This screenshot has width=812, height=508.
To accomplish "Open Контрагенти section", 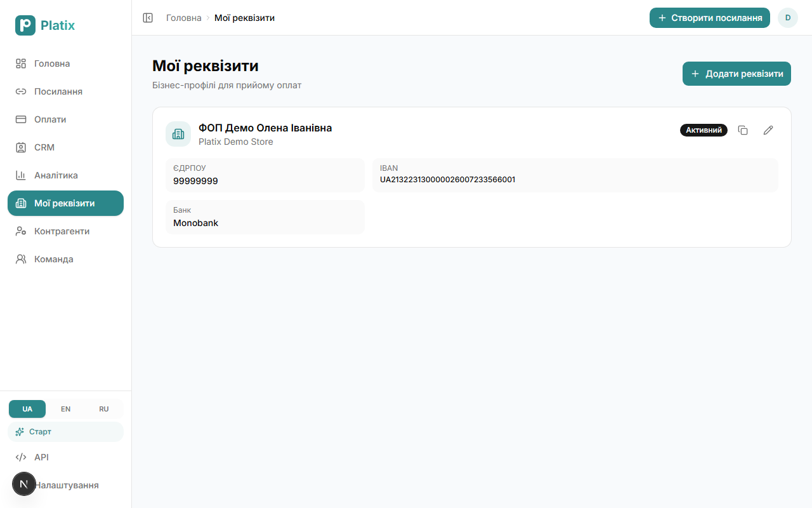I will click(65, 231).
